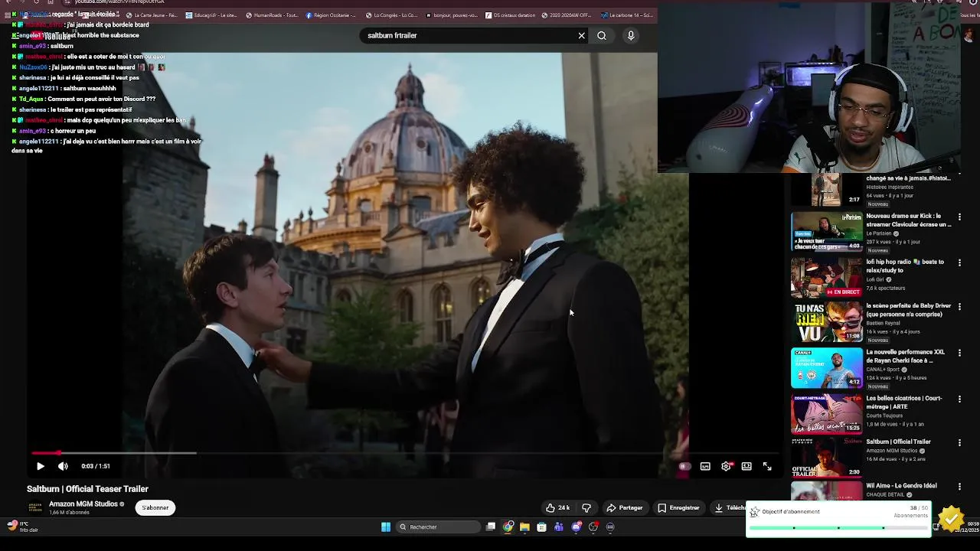Viewport: 980px width, 551px height.
Task: Switch to 'Le Congrès' browser tab
Action: (390, 15)
